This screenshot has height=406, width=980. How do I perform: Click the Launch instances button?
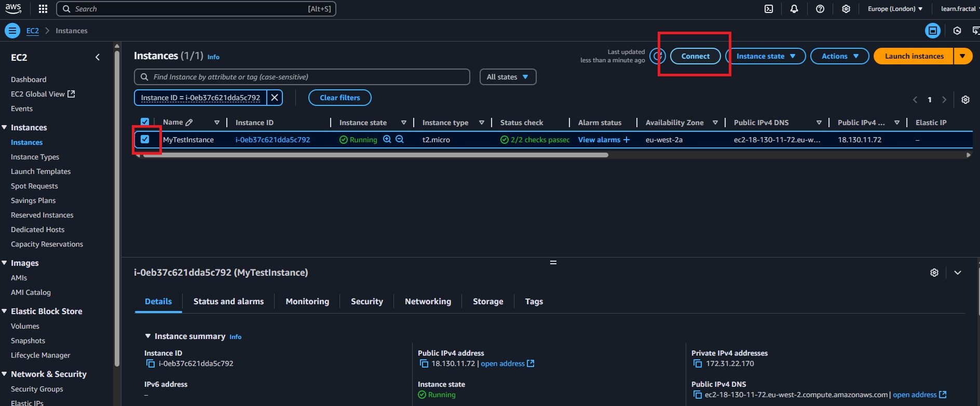(914, 56)
